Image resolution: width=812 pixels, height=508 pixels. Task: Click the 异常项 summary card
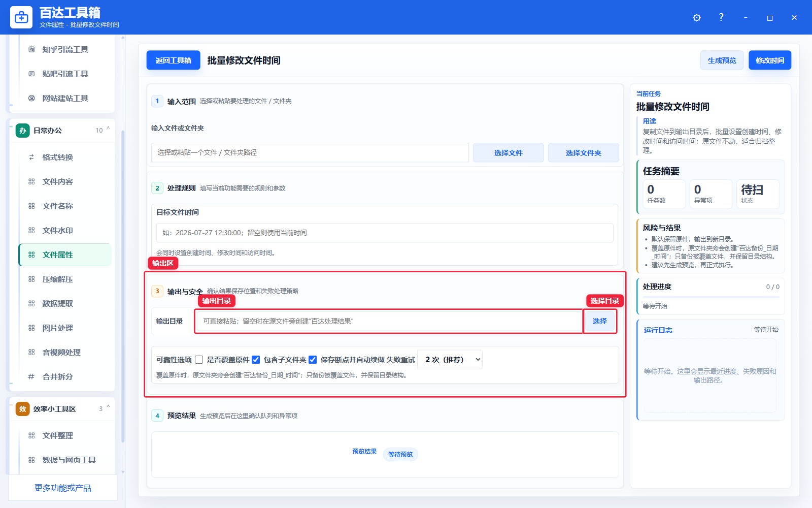click(711, 194)
